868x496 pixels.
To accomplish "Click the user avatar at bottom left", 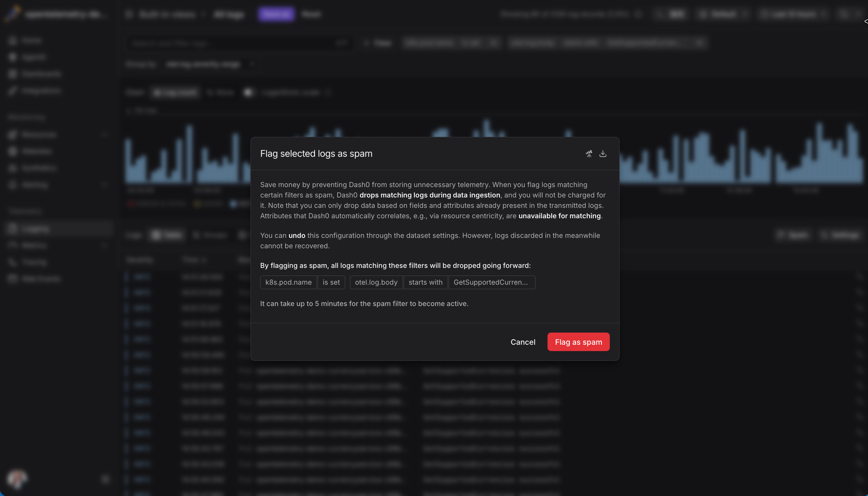I will pyautogui.click(x=17, y=479).
